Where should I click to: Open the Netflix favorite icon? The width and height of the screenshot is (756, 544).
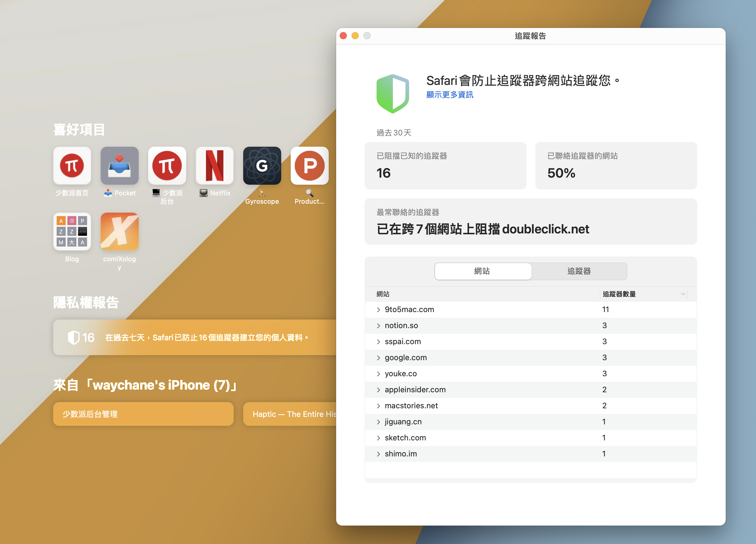point(214,166)
